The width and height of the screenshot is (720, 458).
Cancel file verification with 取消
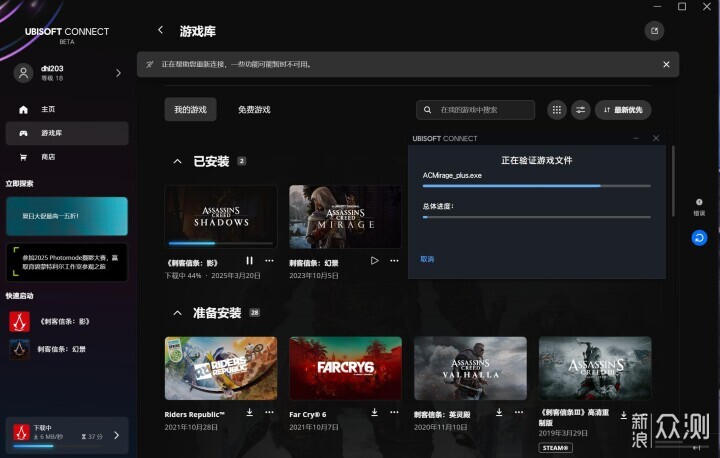(427, 259)
